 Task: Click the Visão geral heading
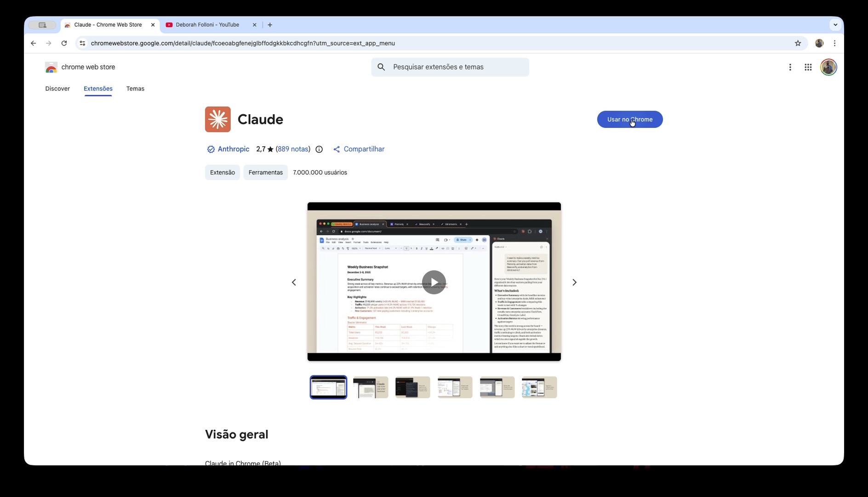click(x=236, y=434)
